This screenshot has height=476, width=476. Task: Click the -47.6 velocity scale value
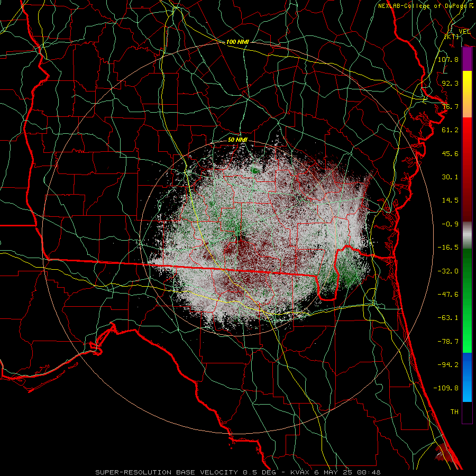[x=448, y=295]
